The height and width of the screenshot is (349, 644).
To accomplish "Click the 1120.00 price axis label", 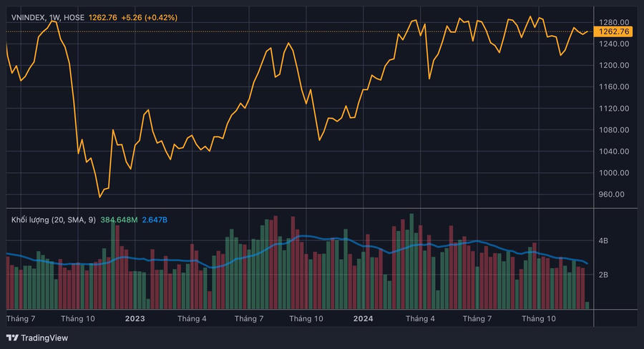I will (614, 109).
